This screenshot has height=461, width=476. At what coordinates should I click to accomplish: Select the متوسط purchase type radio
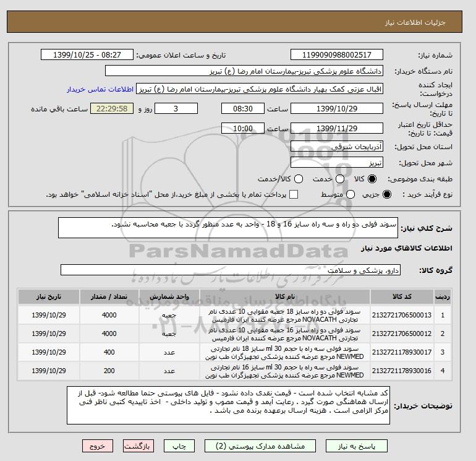pos(351,194)
